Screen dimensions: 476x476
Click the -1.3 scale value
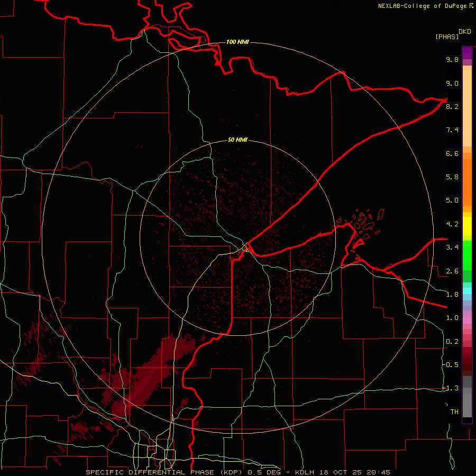[451, 388]
